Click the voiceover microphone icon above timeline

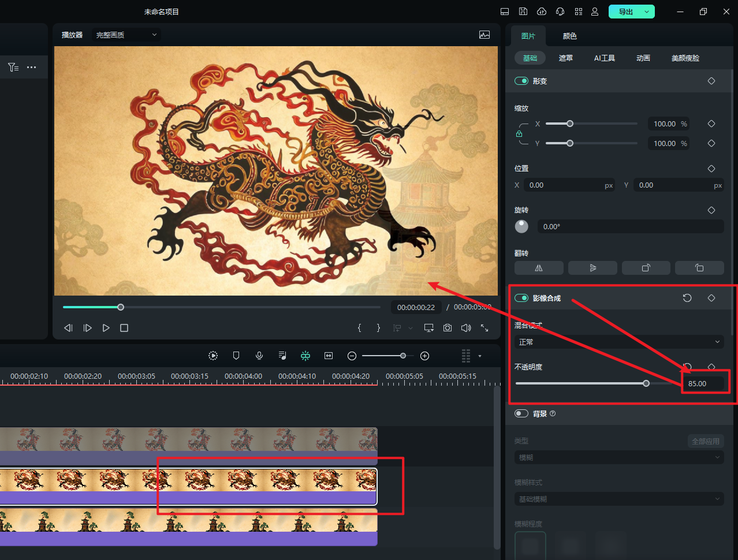[x=259, y=356]
